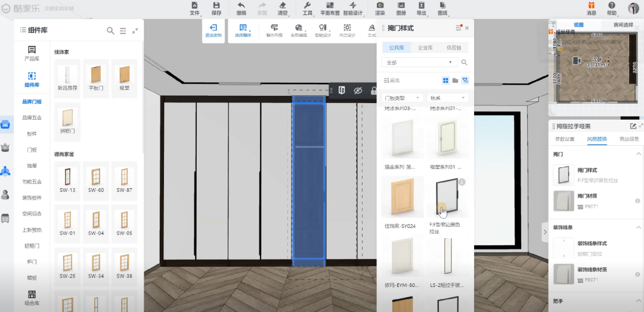Click the 保存 save icon
Image resolution: width=644 pixels, height=312 pixels.
(x=216, y=5)
